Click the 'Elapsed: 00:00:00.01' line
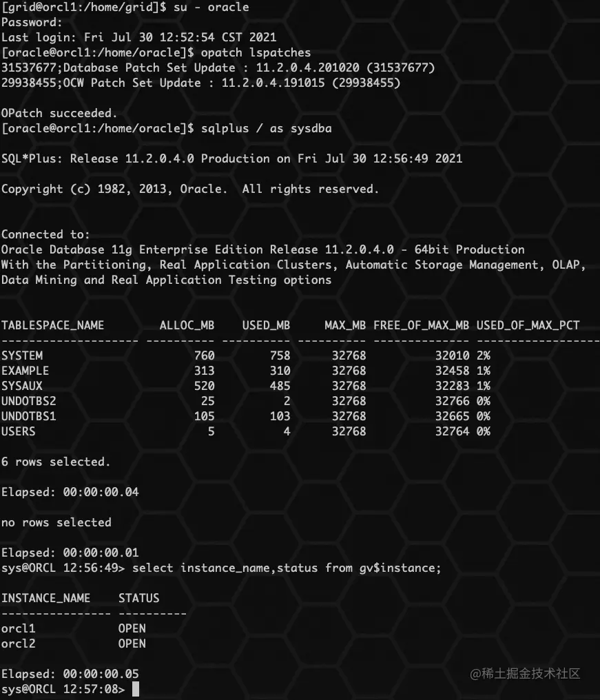The height and width of the screenshot is (700, 600). (x=70, y=553)
